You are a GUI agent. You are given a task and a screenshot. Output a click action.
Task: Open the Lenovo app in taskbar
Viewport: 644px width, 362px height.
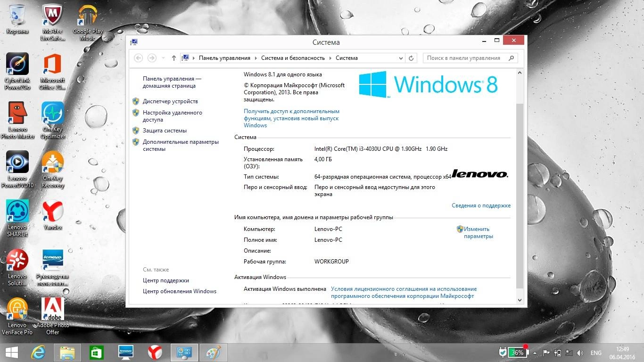click(126, 353)
